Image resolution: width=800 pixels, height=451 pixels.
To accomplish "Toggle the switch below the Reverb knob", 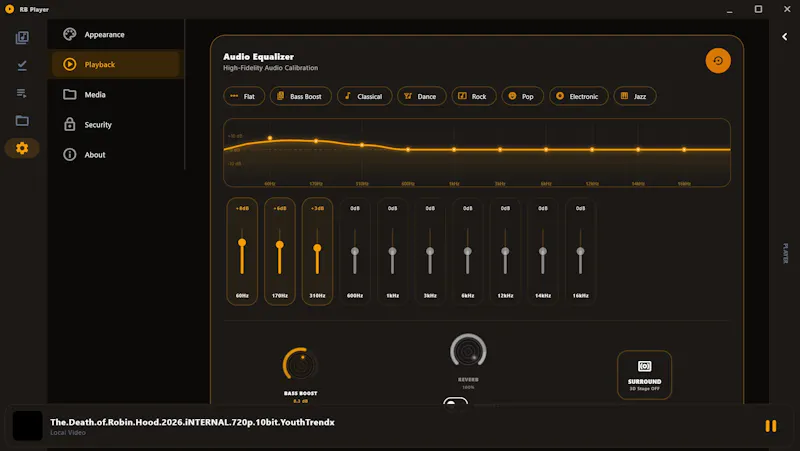I will [455, 403].
